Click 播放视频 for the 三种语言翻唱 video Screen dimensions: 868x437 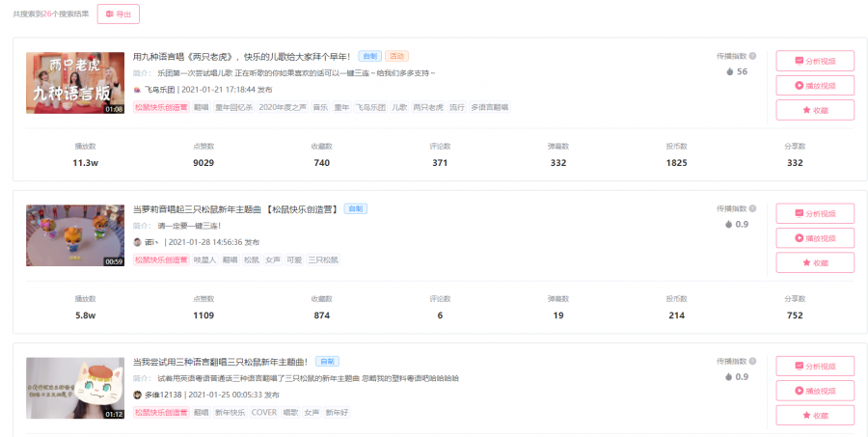pyautogui.click(x=815, y=391)
